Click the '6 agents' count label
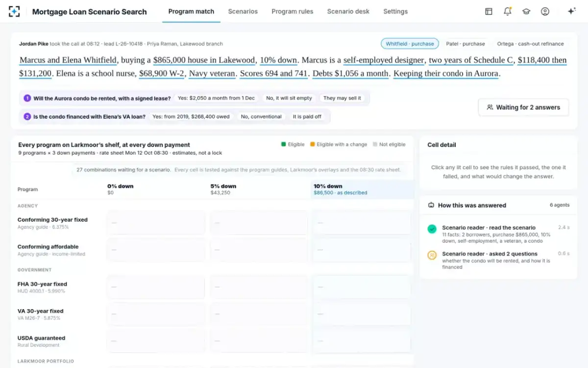 560,205
